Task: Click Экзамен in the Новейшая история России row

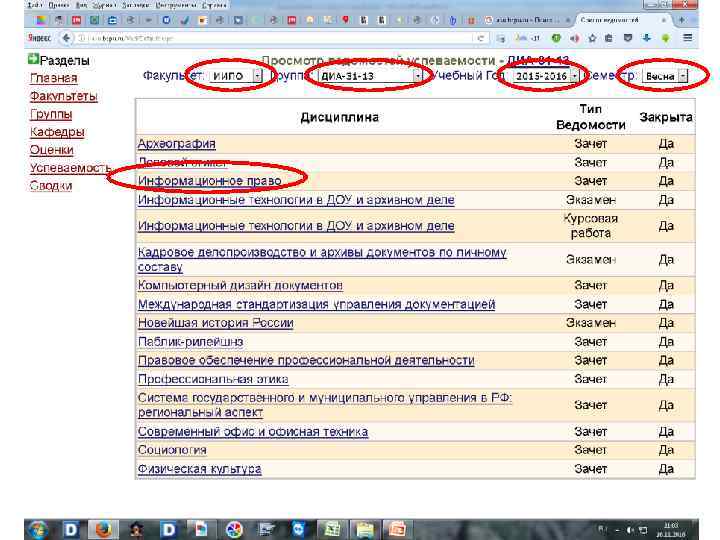Action: coord(591,323)
